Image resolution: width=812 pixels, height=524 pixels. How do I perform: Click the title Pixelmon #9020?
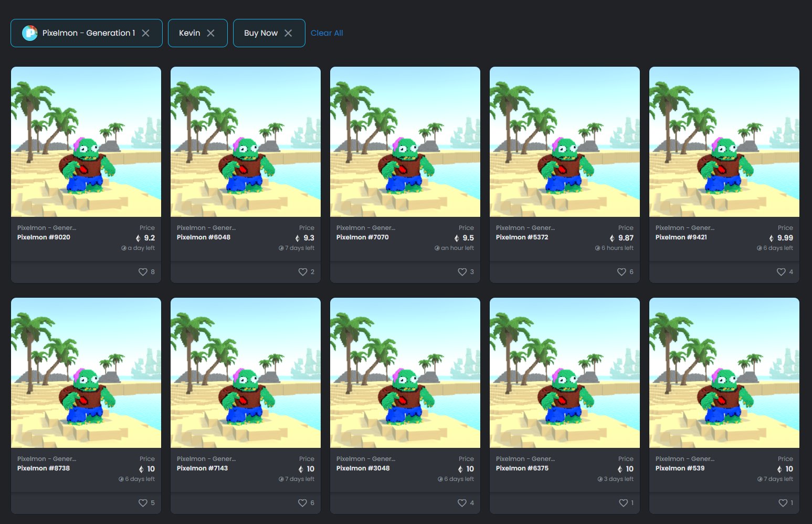tap(44, 237)
